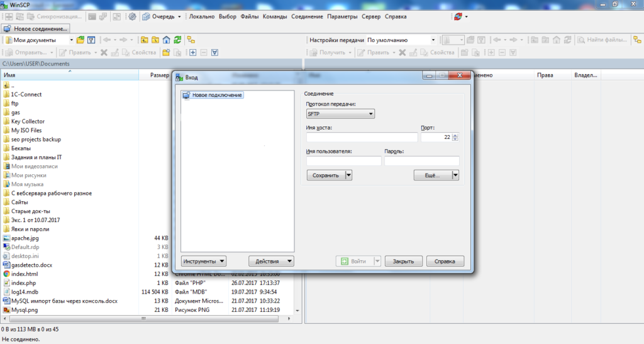The width and height of the screenshot is (644, 344).
Task: Select the Key Collector folder
Action: click(x=28, y=121)
